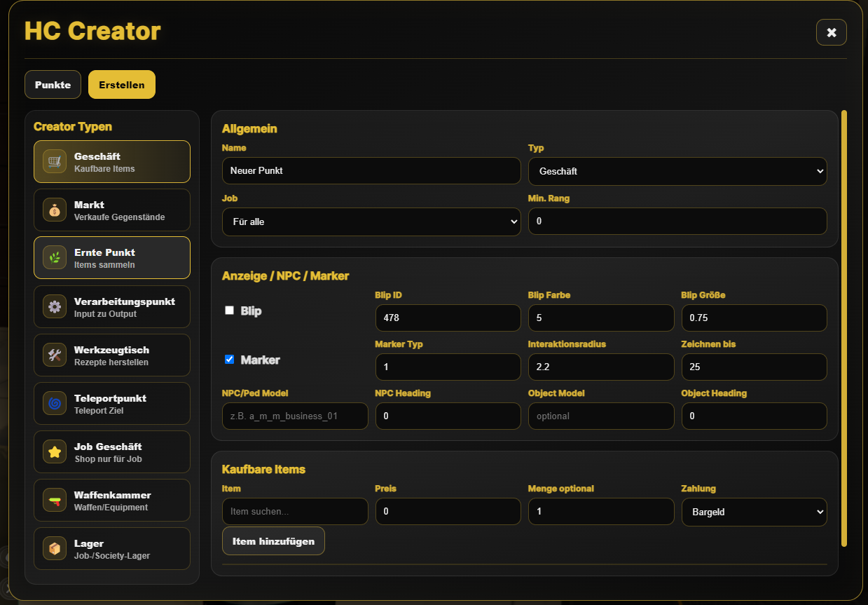Select the Geschäft shopping cart icon
Image resolution: width=868 pixels, height=605 pixels.
pyautogui.click(x=55, y=162)
